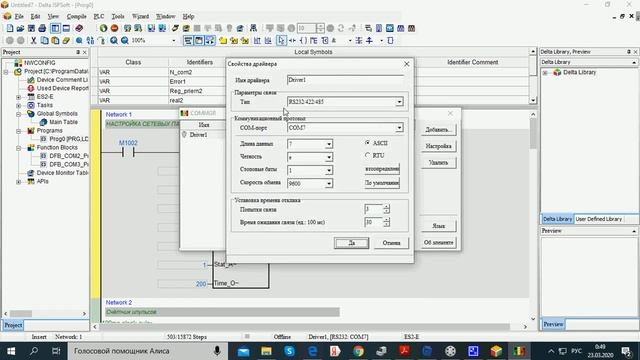
Task: Open the driver type RS232/422/485 dropdown
Action: click(399, 102)
